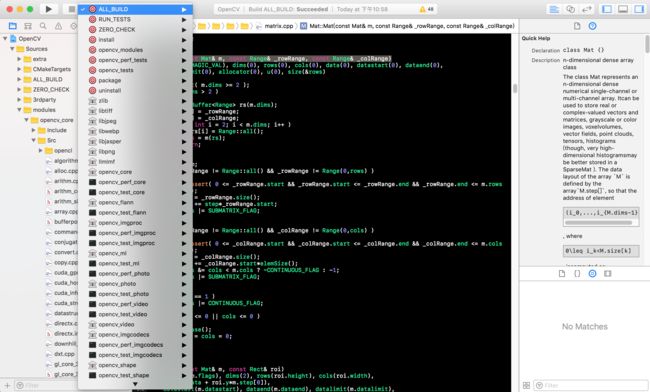650x392 pixels.
Task: Collapse the OpenCV project root
Action: click(5, 39)
